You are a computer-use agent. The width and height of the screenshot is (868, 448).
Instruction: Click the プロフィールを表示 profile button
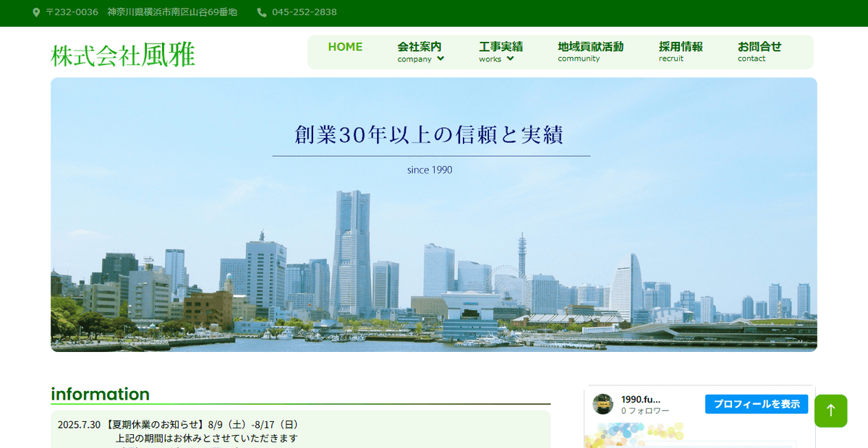[756, 404]
